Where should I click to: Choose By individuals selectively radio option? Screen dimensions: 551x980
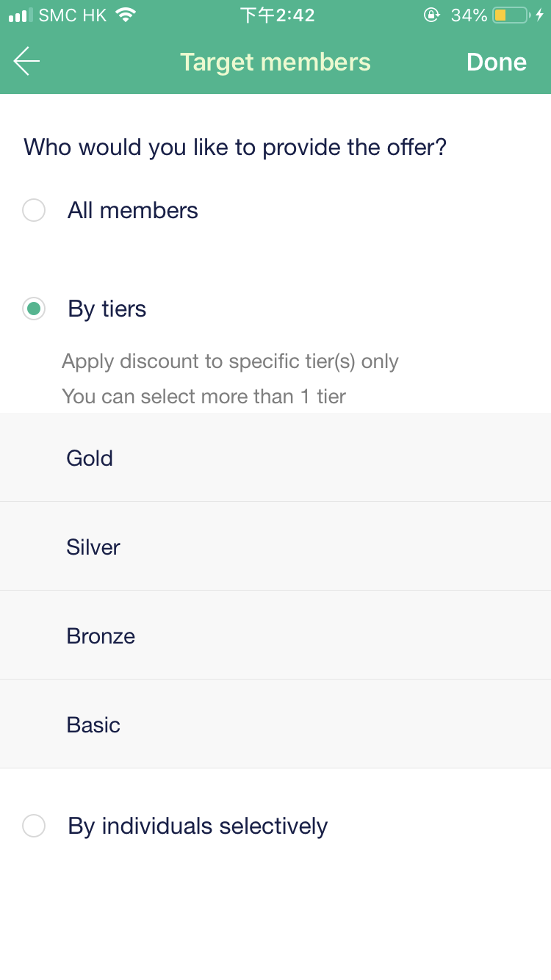(x=34, y=826)
